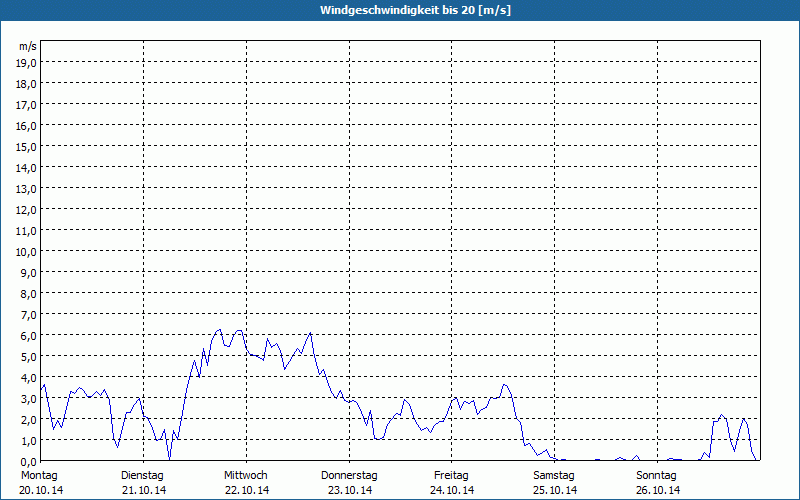Select the 11,0 y-axis label
The image size is (800, 500).
click(x=27, y=231)
